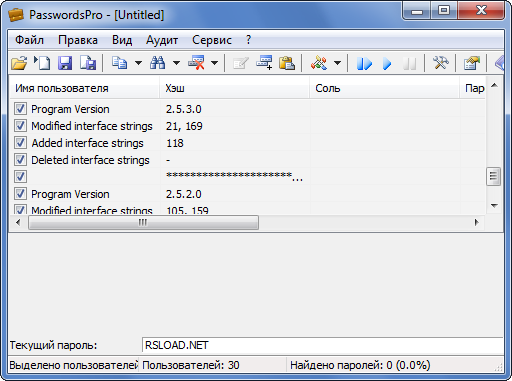Open settings via the crossed tools icon
The image size is (512, 381).
pyautogui.click(x=440, y=63)
